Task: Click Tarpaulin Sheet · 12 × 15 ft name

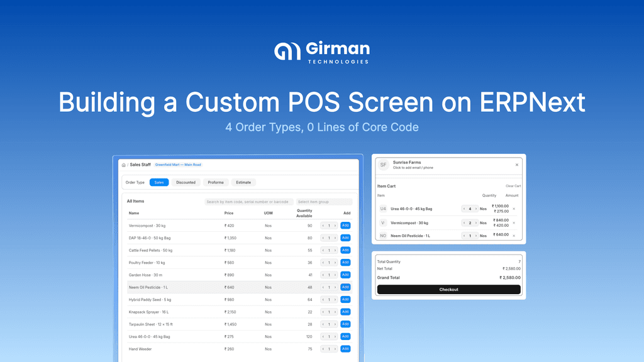Action: click(151, 324)
